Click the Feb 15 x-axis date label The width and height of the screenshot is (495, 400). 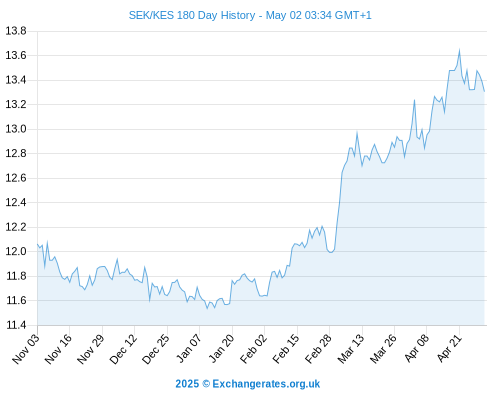286,348
